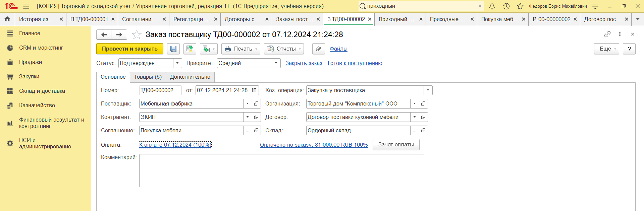Screen dimensions: 644x211
Task: Click Провести и закрыть button
Action: coord(130,49)
